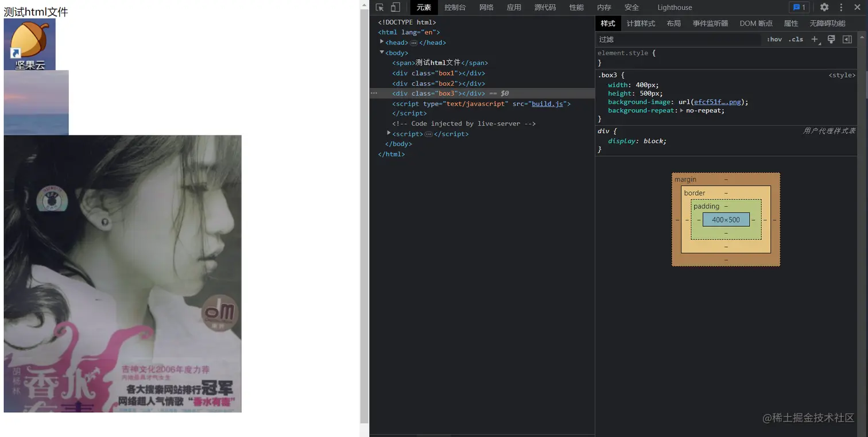Select the div class="box1" node

coord(439,73)
